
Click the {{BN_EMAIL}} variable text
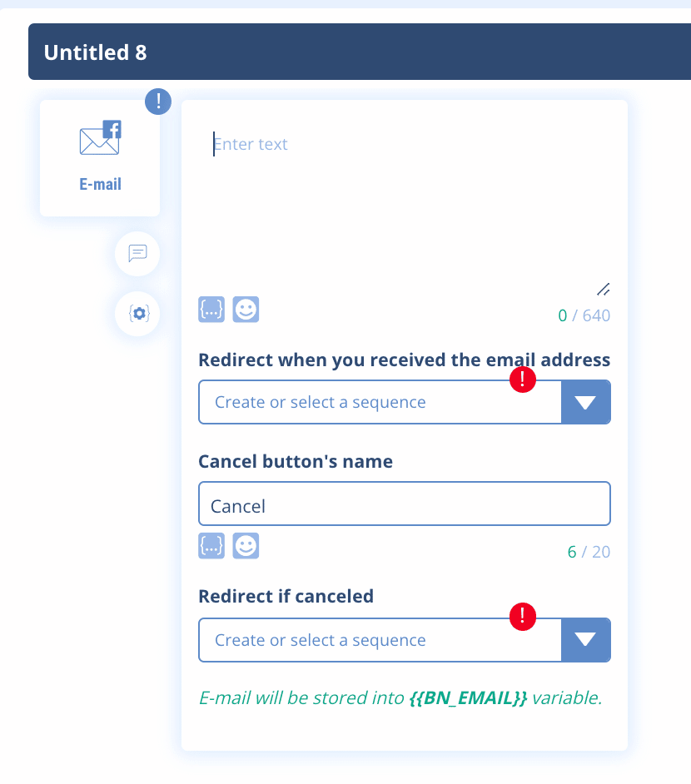pyautogui.click(x=468, y=698)
